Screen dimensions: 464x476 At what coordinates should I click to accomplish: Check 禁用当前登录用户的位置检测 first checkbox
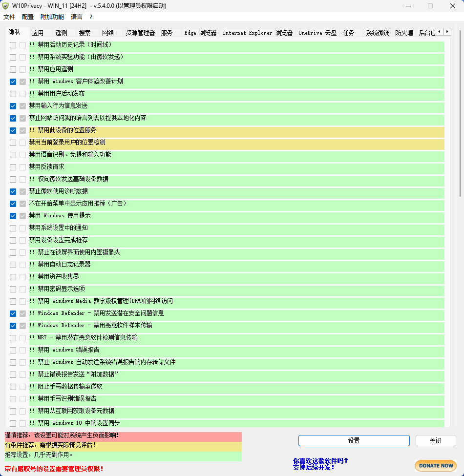[x=13, y=143]
